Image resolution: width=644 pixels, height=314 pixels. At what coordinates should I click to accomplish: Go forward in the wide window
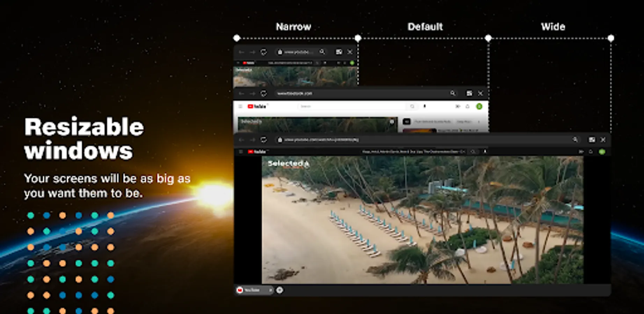[x=252, y=140]
